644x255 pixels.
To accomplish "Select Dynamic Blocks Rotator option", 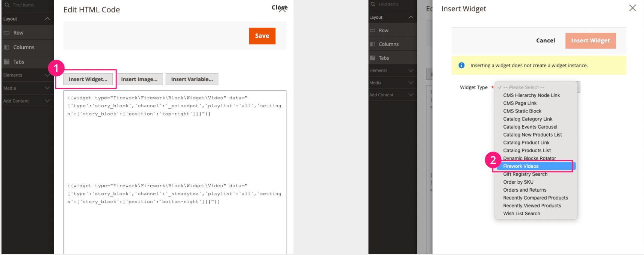I will (x=529, y=158).
